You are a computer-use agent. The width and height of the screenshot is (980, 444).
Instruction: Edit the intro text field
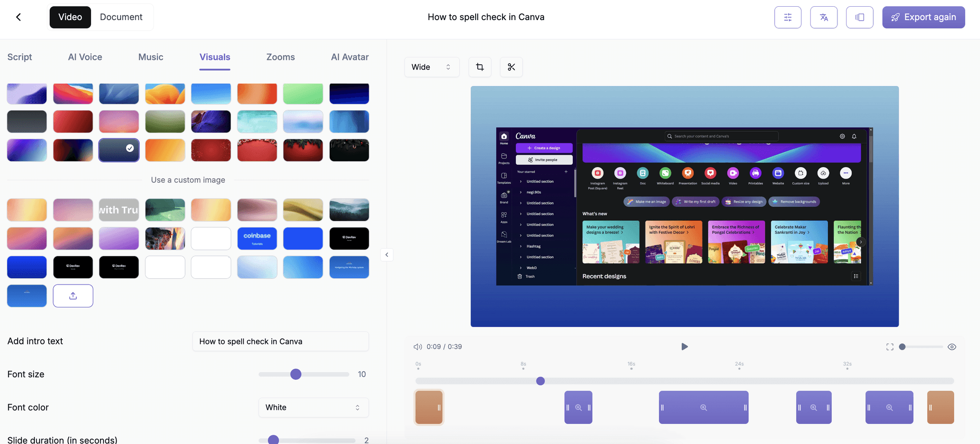tap(280, 341)
